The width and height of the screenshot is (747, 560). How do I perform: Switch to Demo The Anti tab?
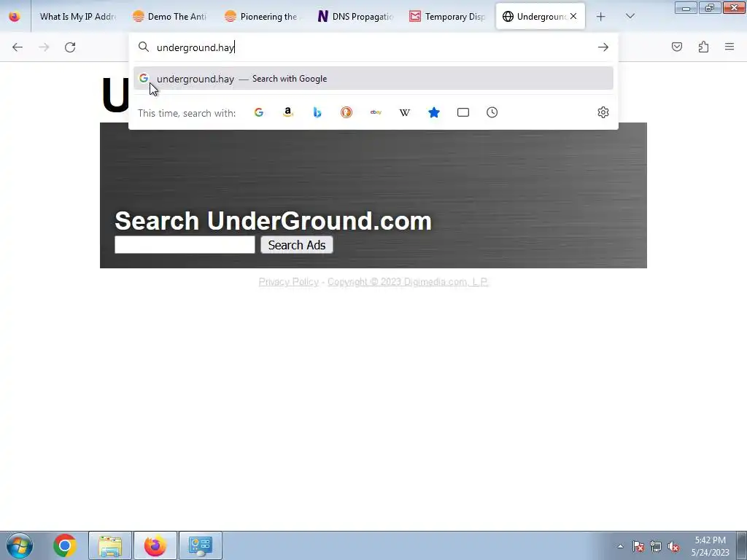click(170, 17)
